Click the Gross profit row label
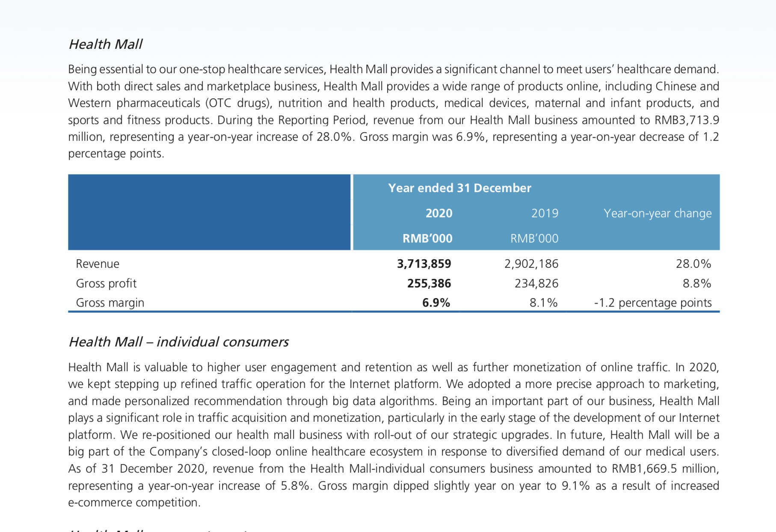 tap(106, 283)
